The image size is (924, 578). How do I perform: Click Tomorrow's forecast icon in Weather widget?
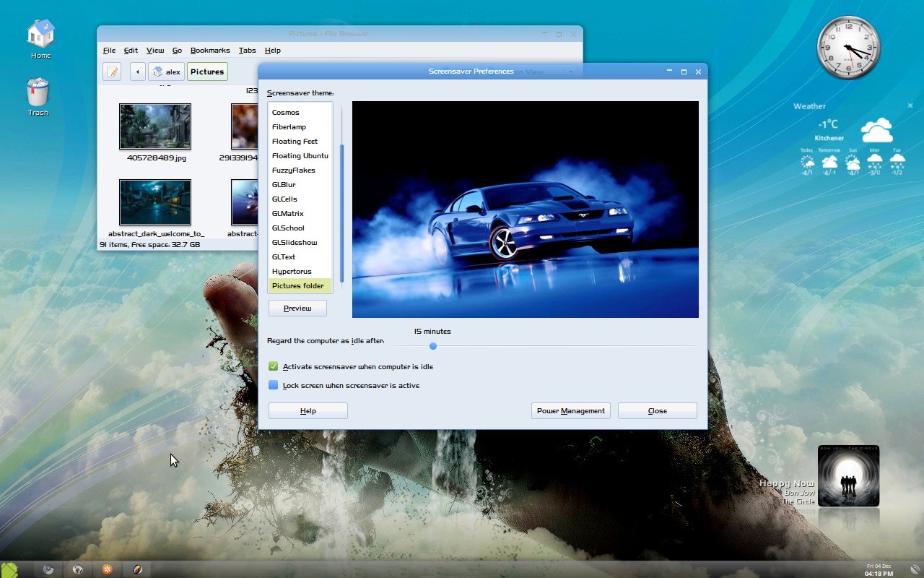(829, 161)
